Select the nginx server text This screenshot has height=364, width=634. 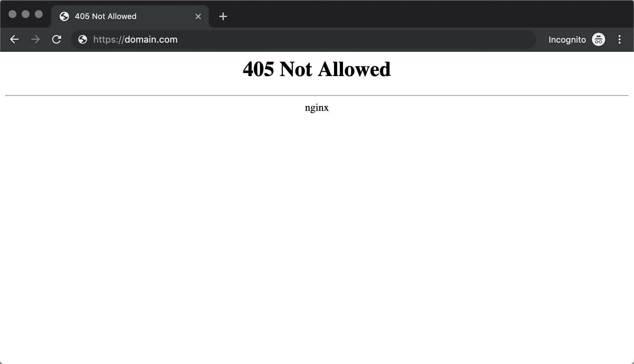(317, 108)
